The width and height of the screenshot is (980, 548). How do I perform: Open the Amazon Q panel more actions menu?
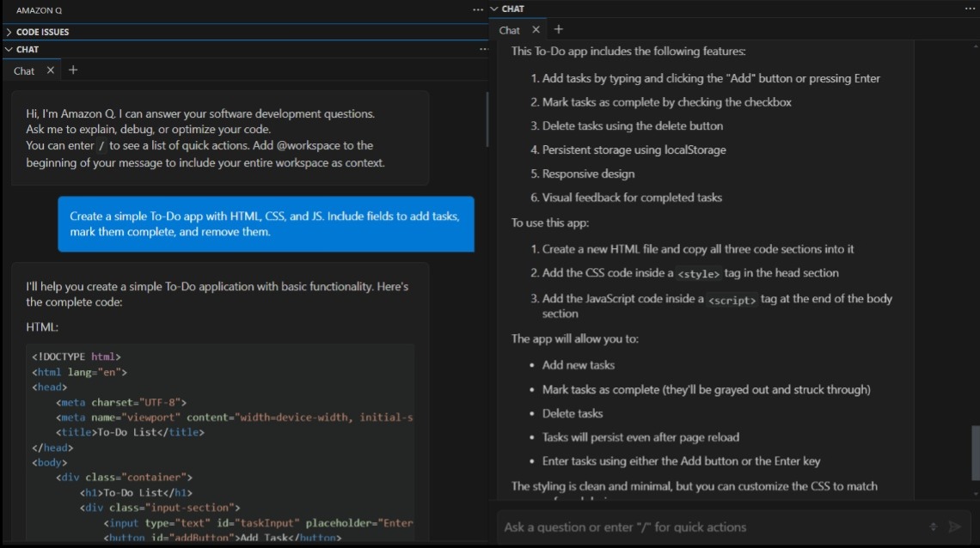click(477, 10)
